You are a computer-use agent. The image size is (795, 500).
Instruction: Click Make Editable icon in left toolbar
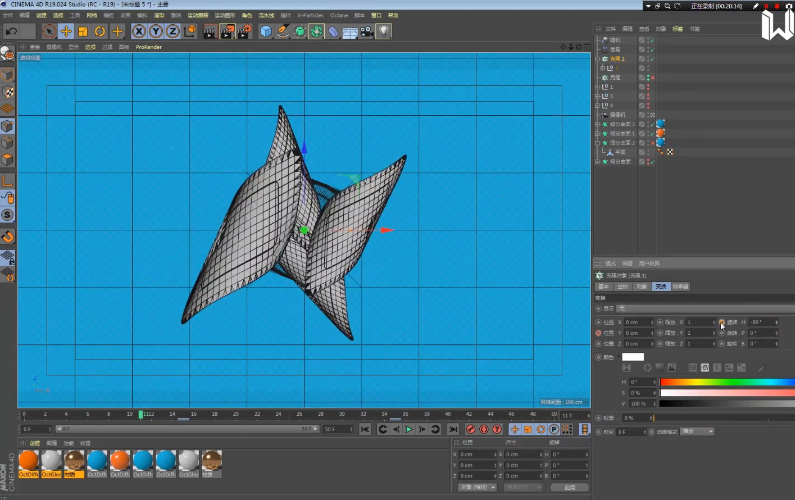point(7,53)
